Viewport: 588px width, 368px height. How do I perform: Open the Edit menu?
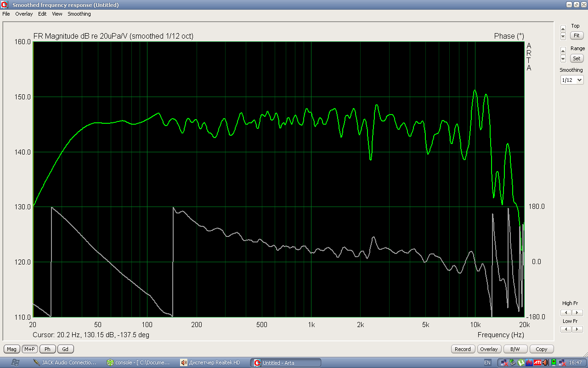click(42, 14)
